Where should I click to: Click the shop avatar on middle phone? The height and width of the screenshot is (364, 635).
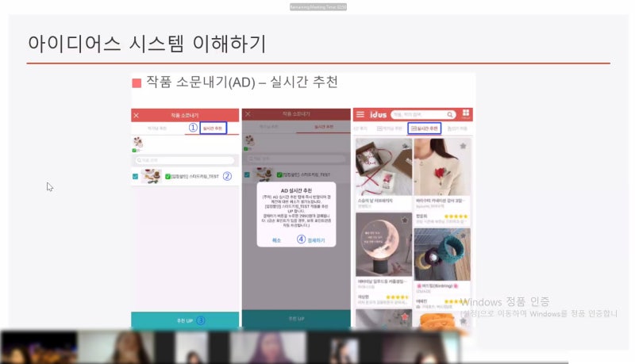click(249, 140)
